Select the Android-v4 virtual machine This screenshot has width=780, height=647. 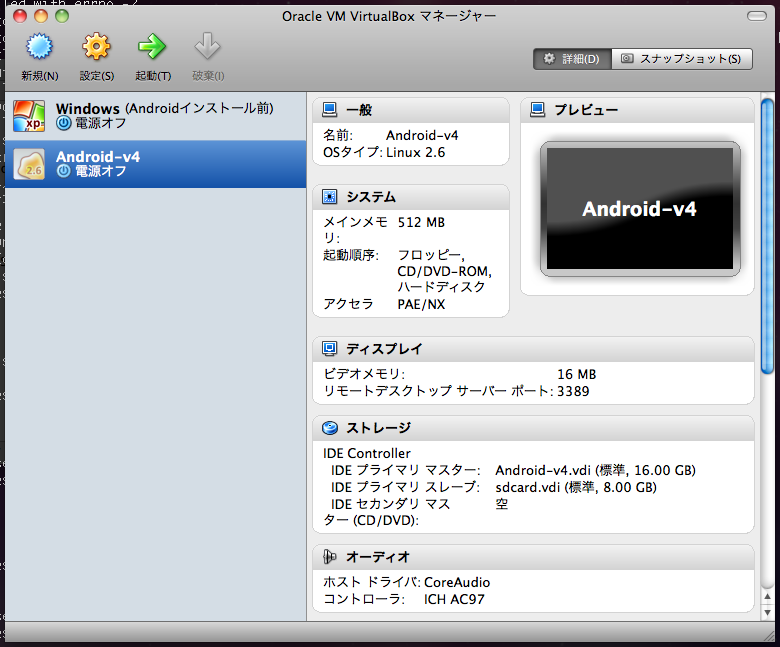click(x=156, y=164)
